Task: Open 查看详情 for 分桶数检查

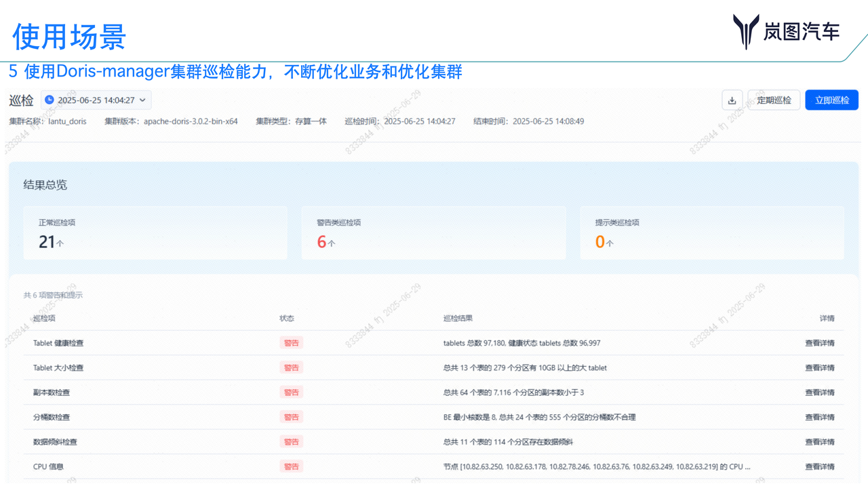Action: 820,417
